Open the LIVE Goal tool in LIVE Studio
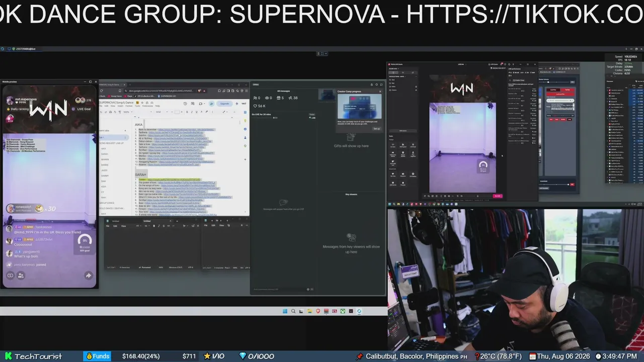The height and width of the screenshot is (362, 644). coord(413,145)
